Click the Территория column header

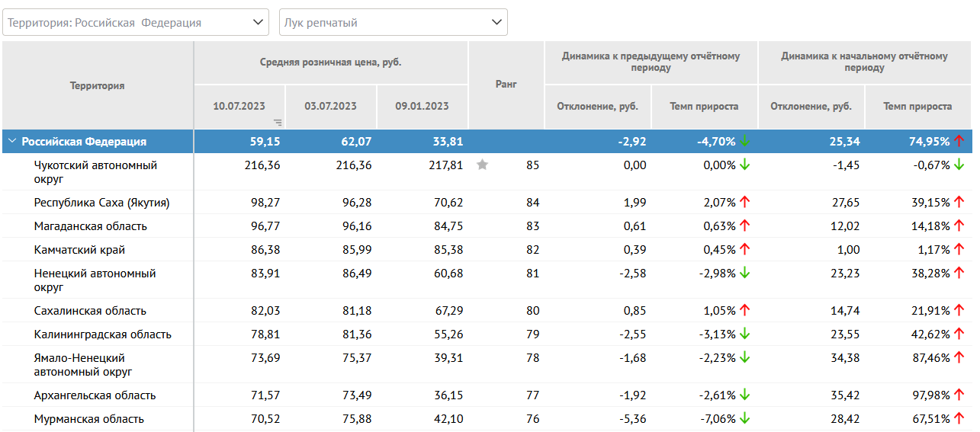97,85
